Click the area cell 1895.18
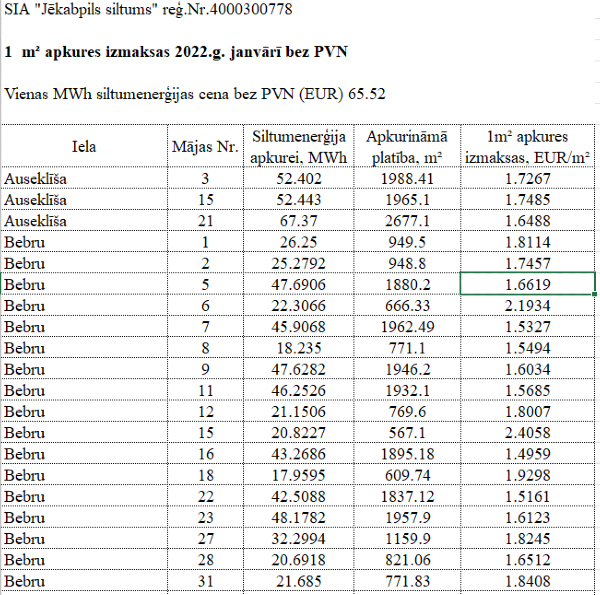This screenshot has width=600, height=595. (407, 453)
